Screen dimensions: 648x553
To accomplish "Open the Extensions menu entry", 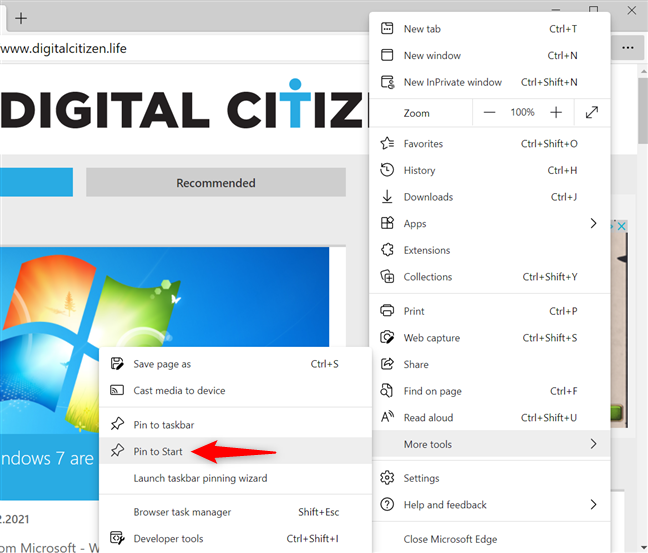I will 490,250.
